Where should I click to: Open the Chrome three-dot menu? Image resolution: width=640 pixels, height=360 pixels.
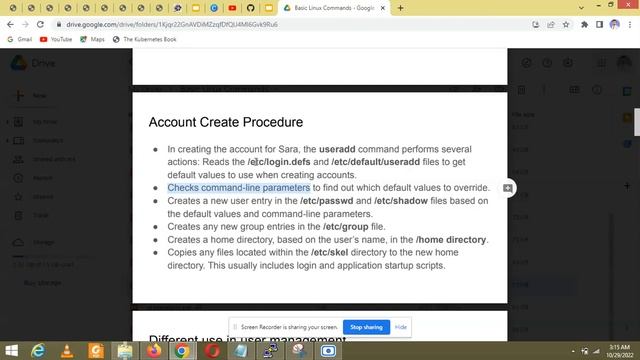point(630,24)
